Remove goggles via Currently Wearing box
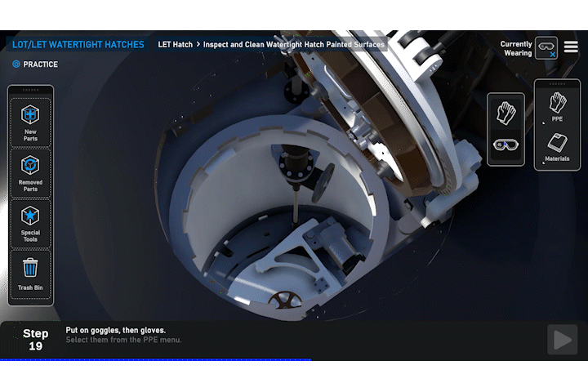This screenshot has width=588, height=392. click(546, 47)
